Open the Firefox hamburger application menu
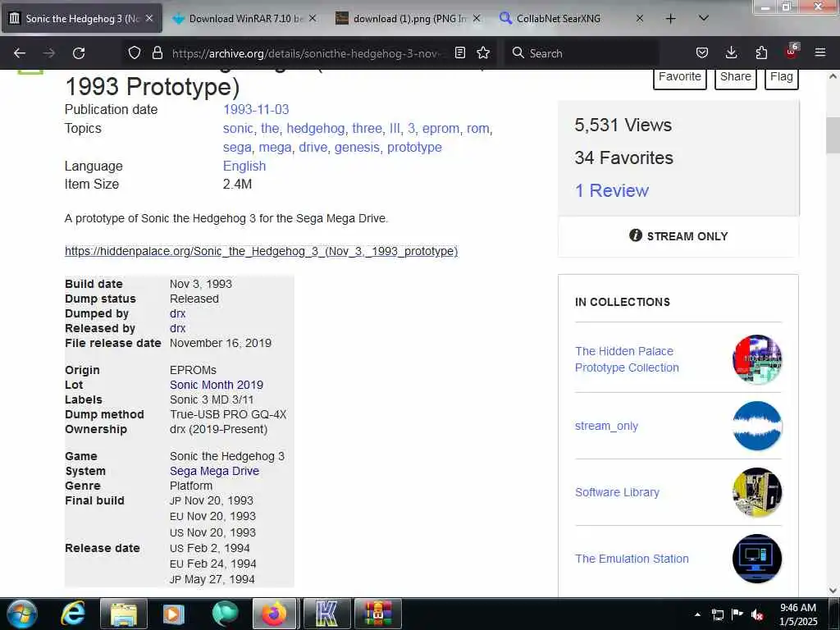 [820, 52]
